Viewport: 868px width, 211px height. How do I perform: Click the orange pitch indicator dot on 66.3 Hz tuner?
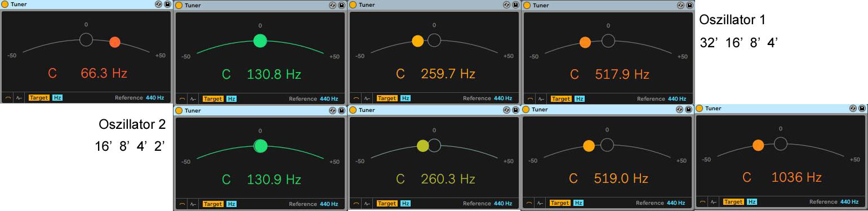[x=115, y=42]
